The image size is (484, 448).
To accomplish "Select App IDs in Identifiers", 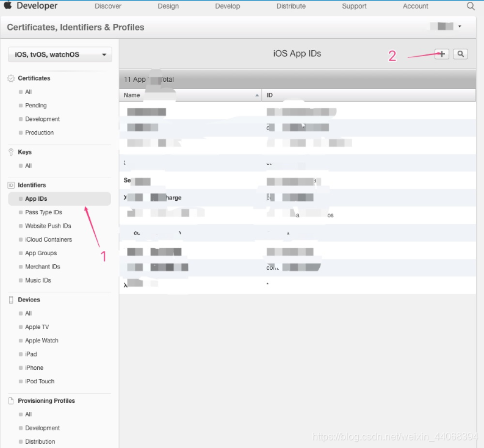I will coord(59,199).
